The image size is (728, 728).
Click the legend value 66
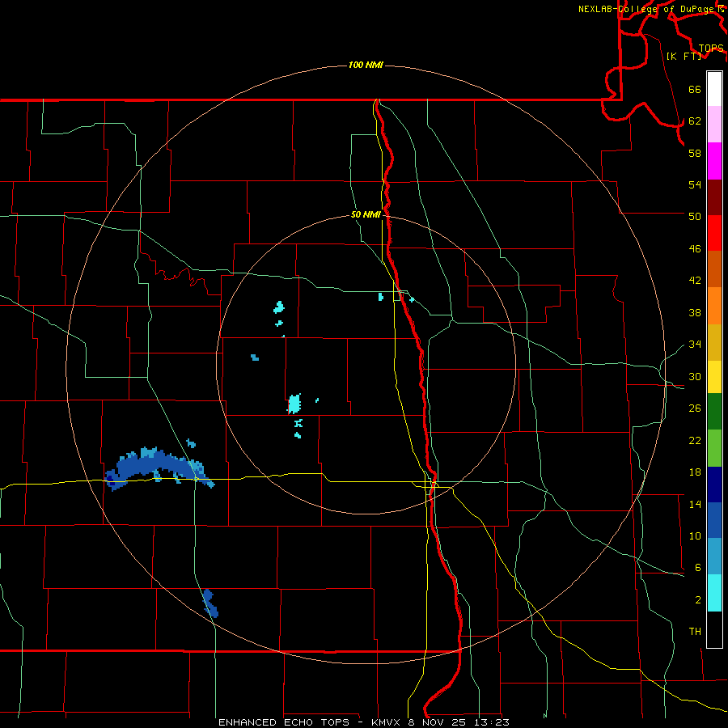click(695, 90)
